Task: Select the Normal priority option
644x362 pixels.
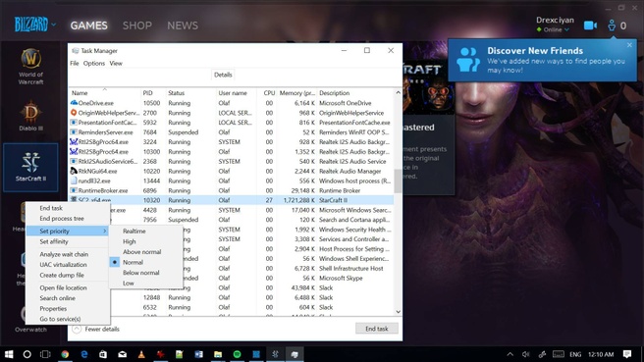Action: click(146, 262)
